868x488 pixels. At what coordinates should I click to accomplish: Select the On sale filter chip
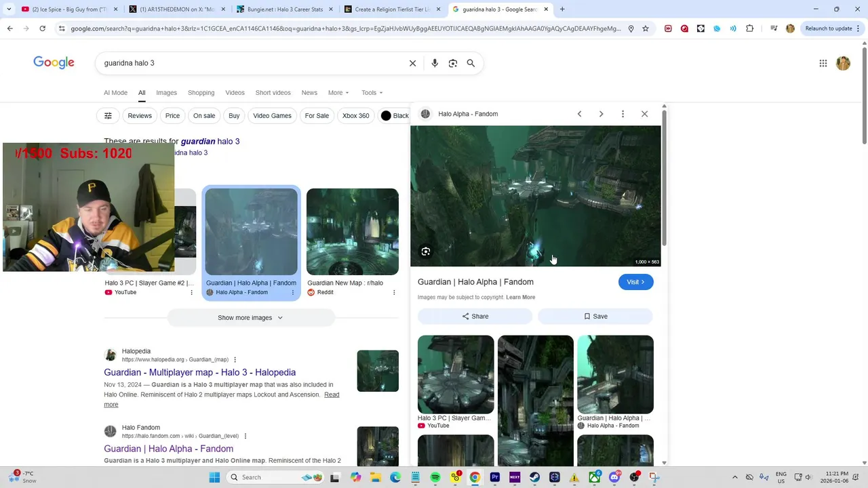(x=204, y=116)
